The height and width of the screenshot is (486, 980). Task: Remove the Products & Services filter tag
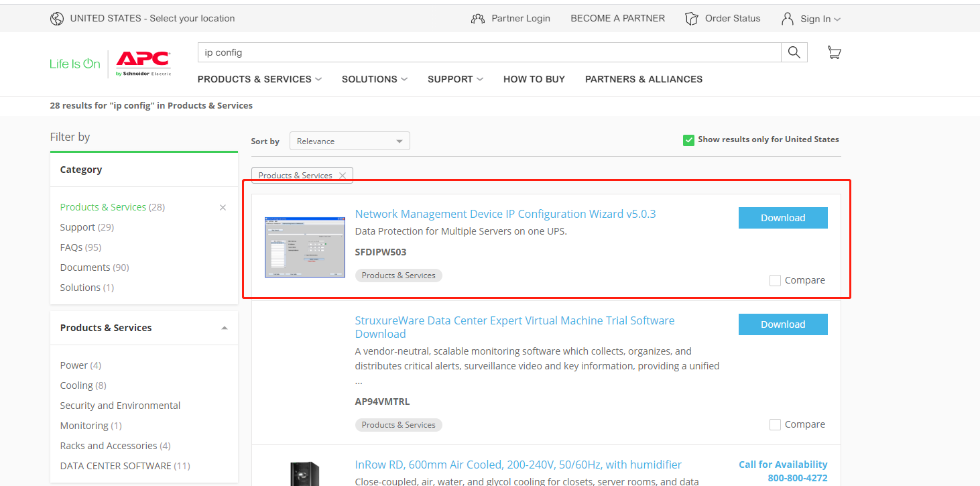(343, 176)
